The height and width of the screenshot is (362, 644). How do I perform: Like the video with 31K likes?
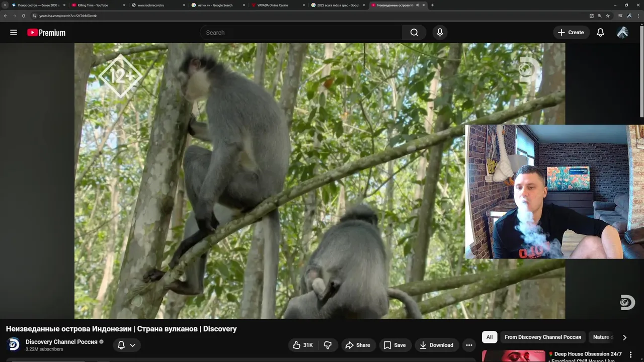coord(302,345)
